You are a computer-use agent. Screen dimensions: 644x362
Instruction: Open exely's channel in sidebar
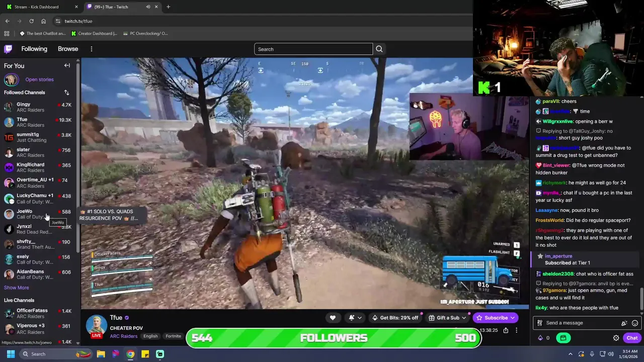point(38,259)
